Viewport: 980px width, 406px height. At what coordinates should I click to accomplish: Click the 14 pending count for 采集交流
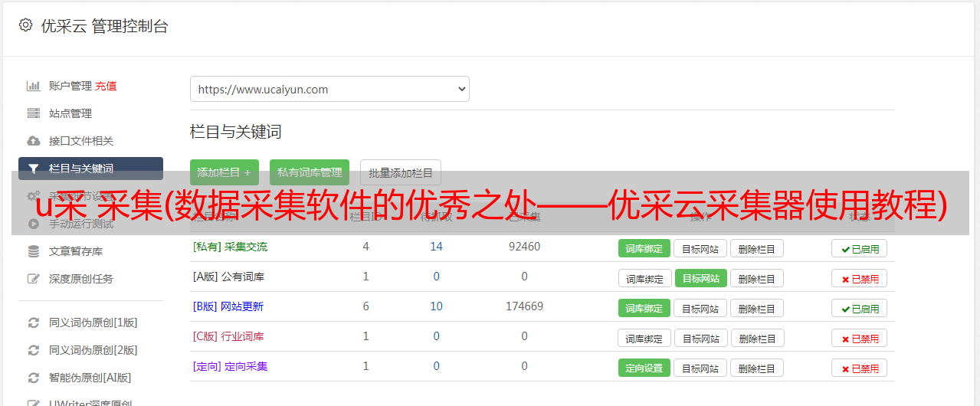click(x=436, y=247)
